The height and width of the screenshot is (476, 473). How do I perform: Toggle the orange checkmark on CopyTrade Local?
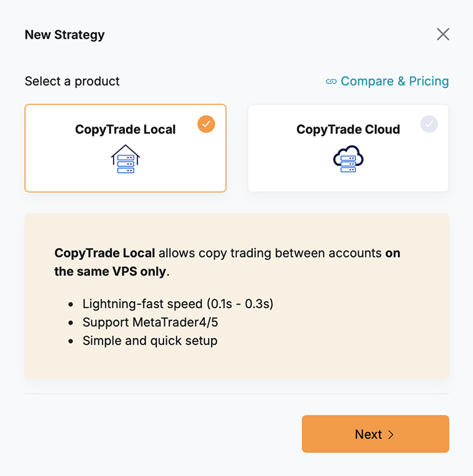click(x=206, y=124)
